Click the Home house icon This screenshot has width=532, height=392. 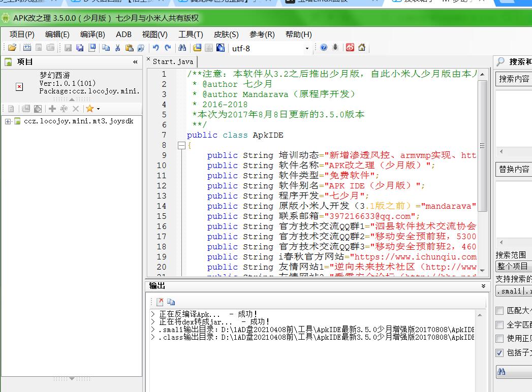pyautogui.click(x=362, y=48)
